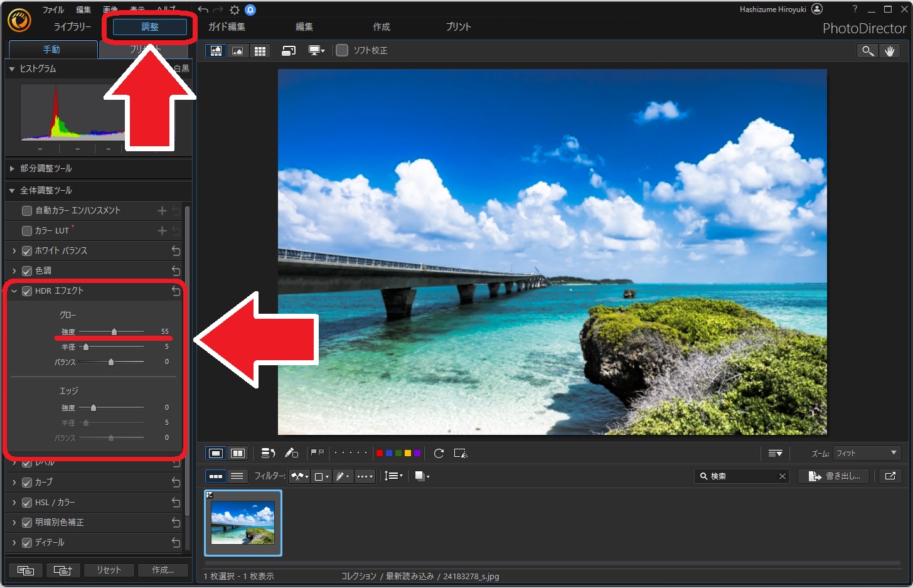Switch browser panel to list view
Screen dimensions: 913x588
(x=237, y=476)
